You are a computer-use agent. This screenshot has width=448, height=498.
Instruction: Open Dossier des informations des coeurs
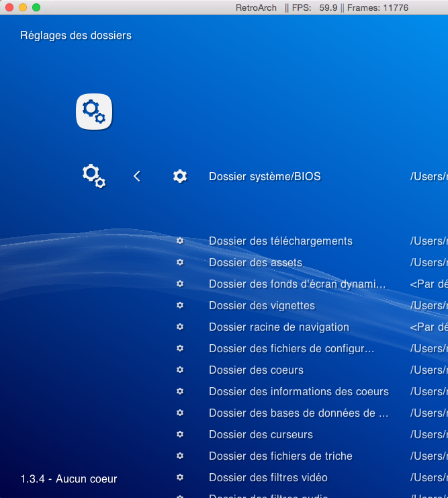(299, 392)
